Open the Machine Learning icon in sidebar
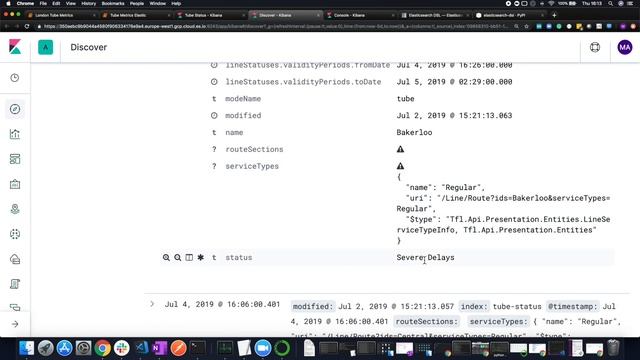The image size is (640, 360). pos(15,234)
